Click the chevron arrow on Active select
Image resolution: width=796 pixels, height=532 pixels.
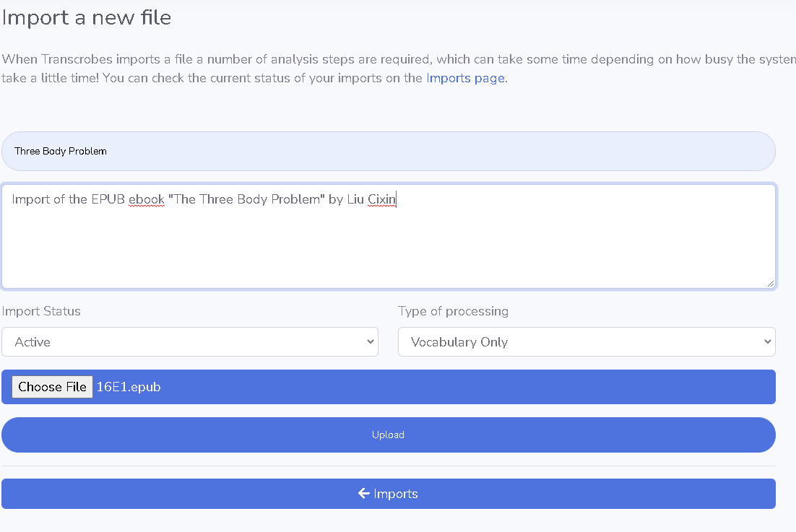click(x=370, y=342)
